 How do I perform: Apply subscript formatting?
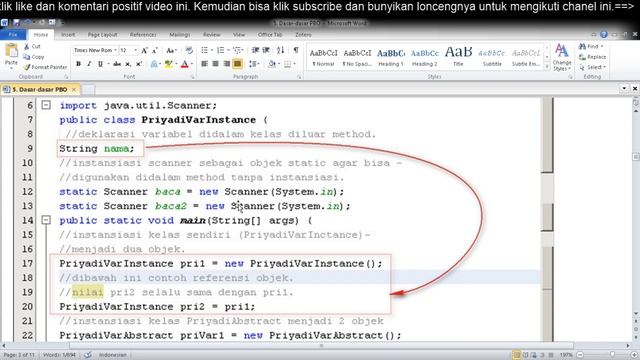128,64
